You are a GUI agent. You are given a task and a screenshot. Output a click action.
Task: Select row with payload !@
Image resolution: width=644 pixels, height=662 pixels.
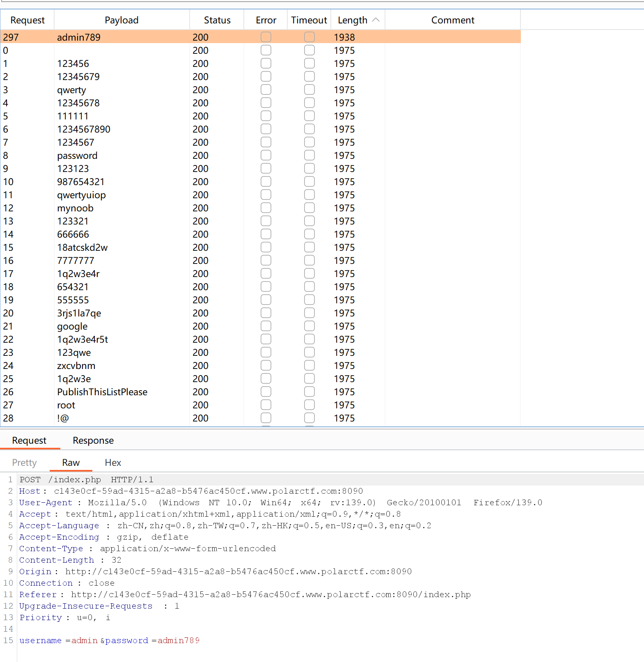tap(260, 418)
